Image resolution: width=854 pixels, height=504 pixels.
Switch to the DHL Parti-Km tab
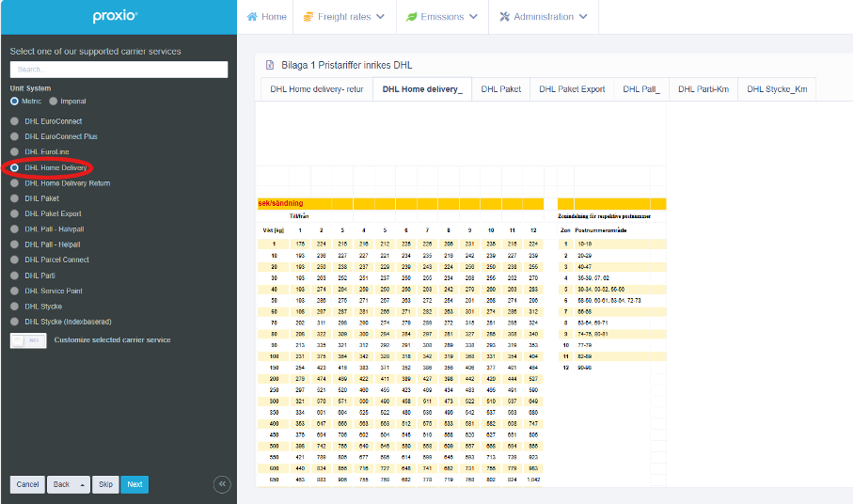click(704, 89)
